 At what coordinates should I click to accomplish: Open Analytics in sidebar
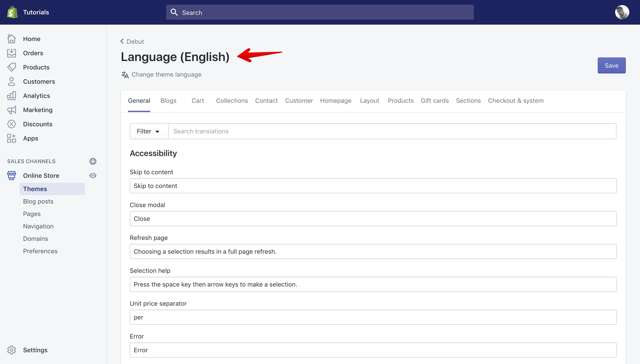tap(36, 96)
